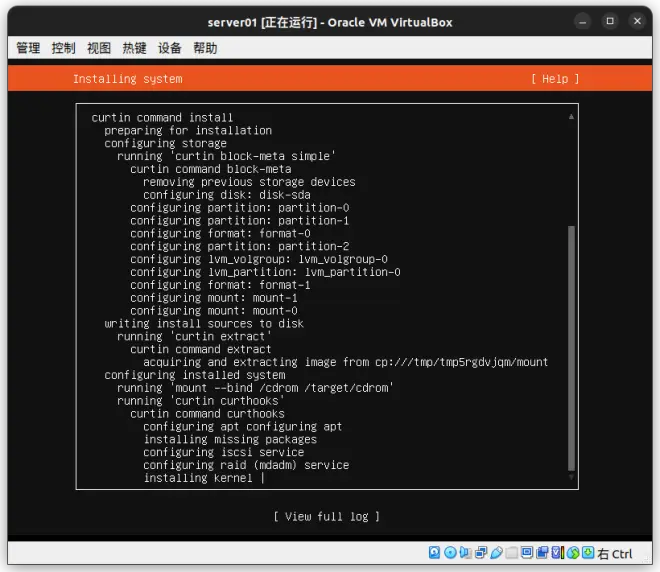Open the 设备 menu
This screenshot has height=572, width=660.
coord(170,48)
